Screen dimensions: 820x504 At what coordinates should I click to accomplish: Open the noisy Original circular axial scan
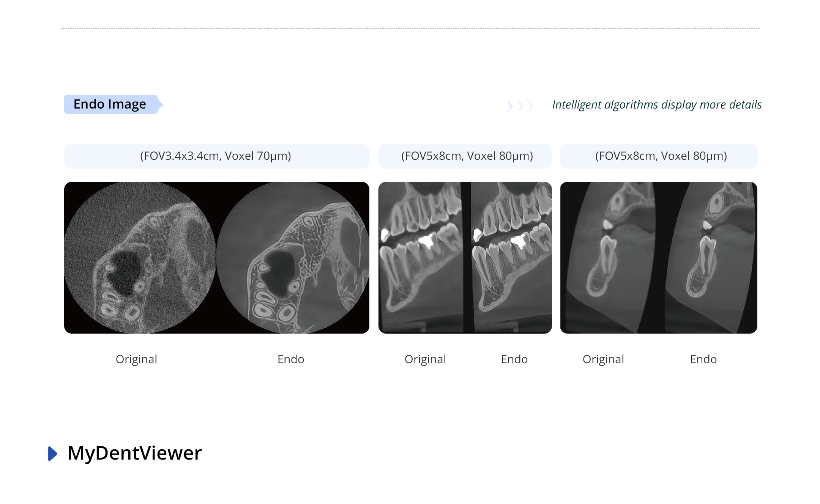140,258
